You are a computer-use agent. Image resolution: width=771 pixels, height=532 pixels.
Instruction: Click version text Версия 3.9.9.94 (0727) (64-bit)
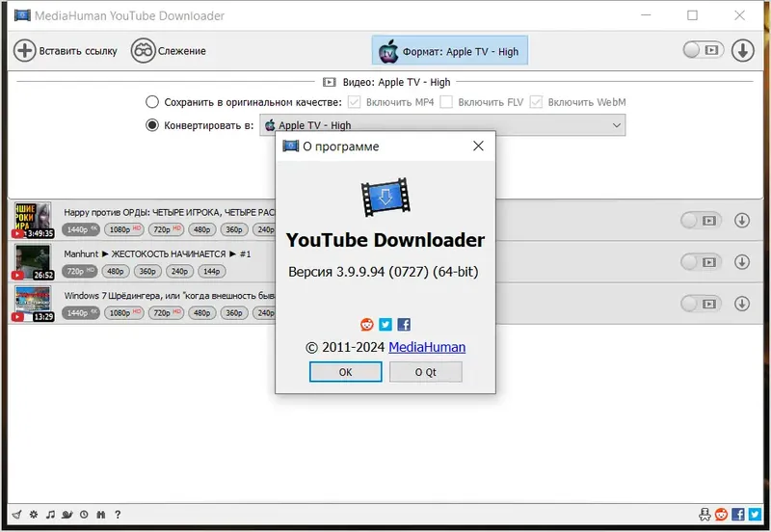[383, 272]
